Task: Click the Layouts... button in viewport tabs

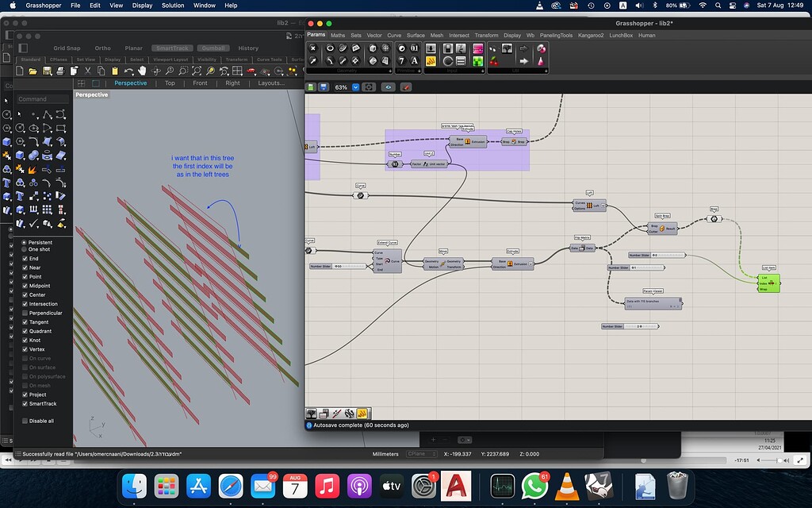Action: pos(270,83)
